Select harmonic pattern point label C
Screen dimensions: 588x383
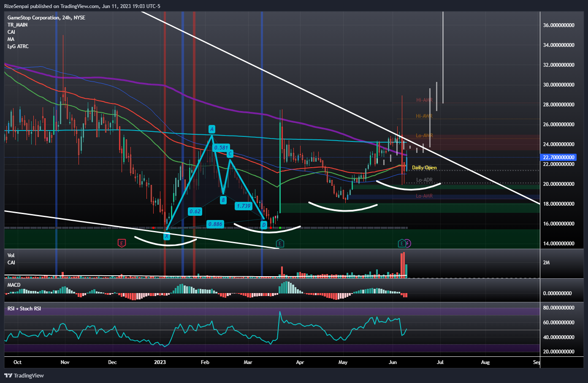[230, 154]
